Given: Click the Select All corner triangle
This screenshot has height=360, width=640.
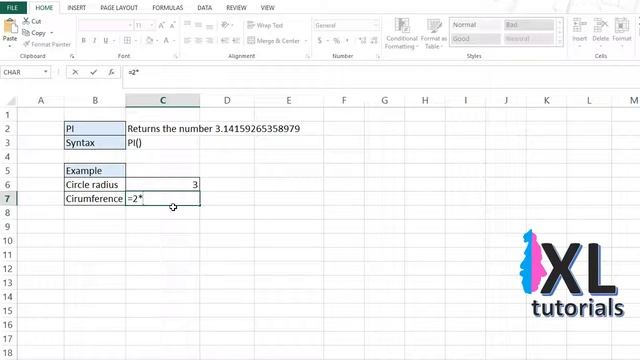Looking at the screenshot, I should [x=10, y=100].
